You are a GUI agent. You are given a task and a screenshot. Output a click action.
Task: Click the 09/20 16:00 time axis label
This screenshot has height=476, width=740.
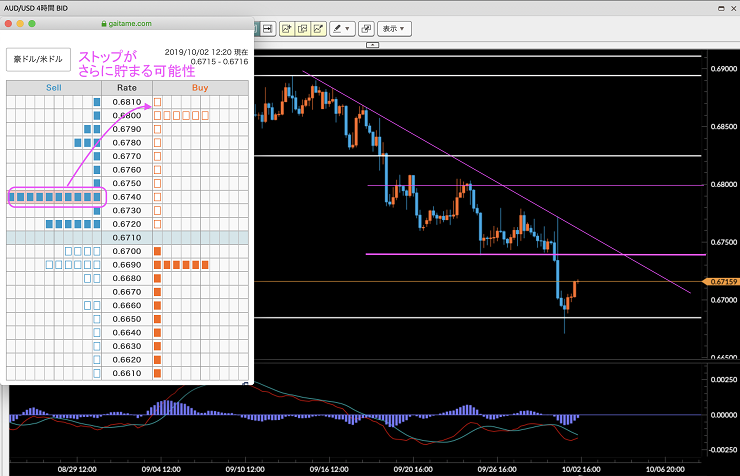click(413, 469)
